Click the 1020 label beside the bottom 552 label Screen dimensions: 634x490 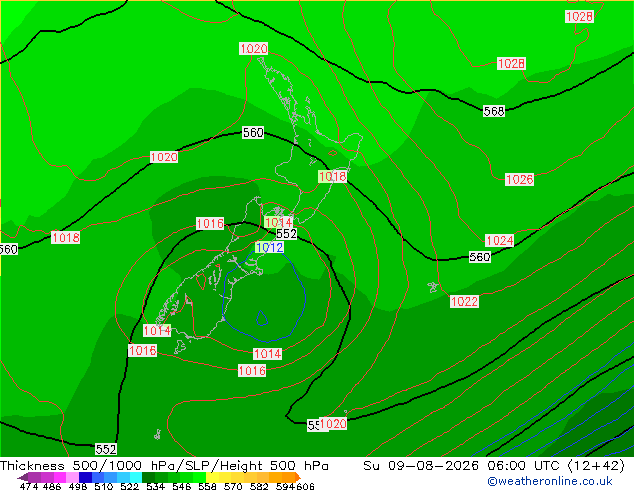click(333, 424)
